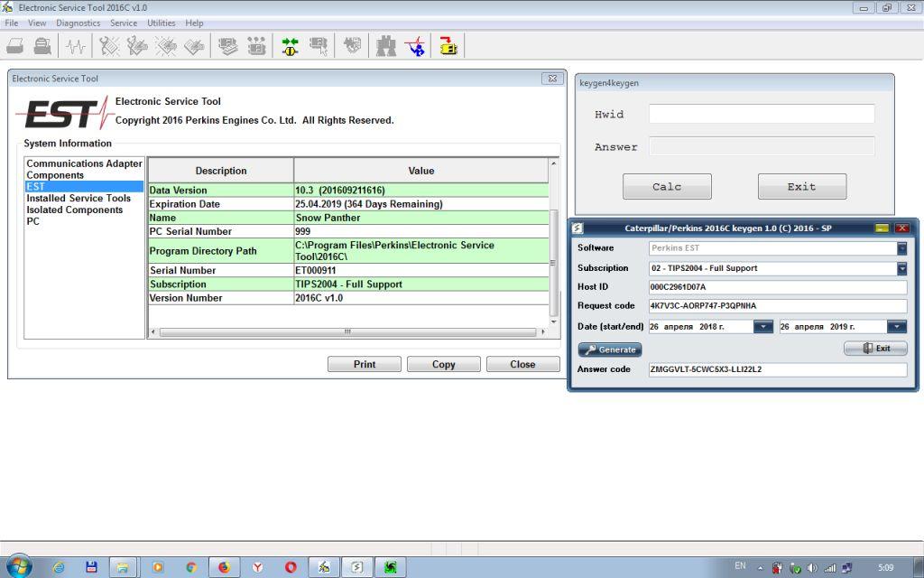Click the gray chip shield toolbar icon

tap(353, 46)
